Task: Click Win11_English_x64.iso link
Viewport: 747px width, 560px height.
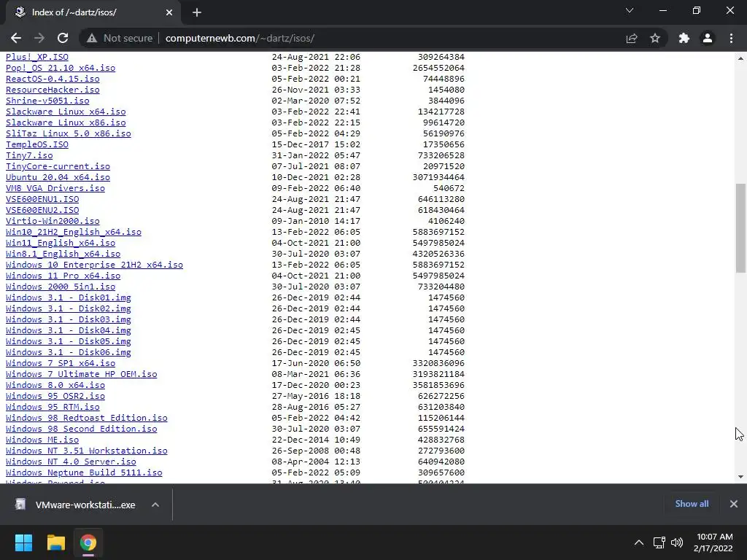Action: click(x=61, y=243)
